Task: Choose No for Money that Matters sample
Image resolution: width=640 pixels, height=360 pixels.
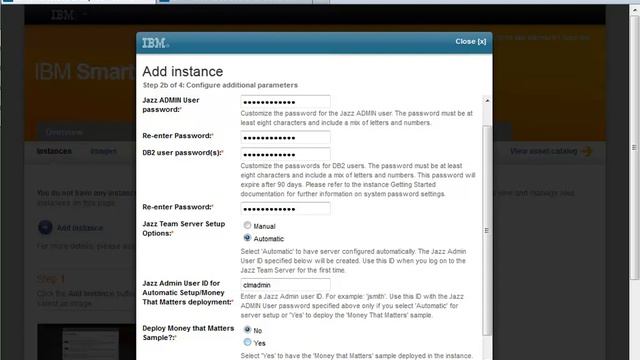Action: click(247, 329)
